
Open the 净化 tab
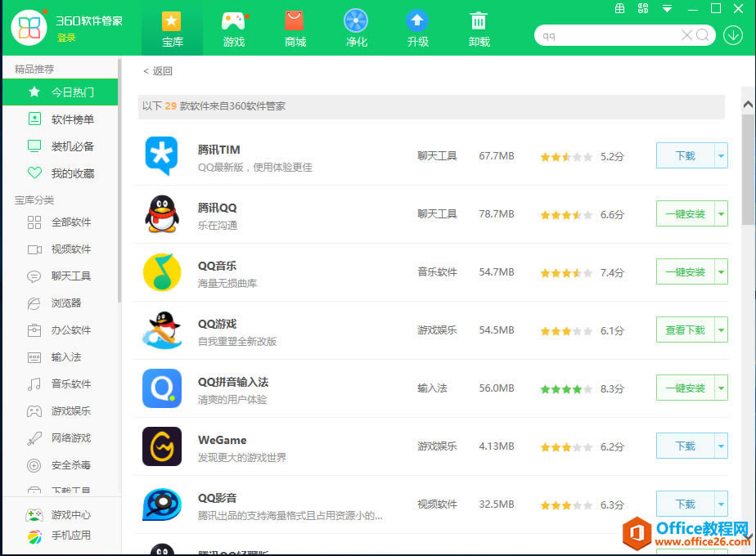tap(356, 29)
